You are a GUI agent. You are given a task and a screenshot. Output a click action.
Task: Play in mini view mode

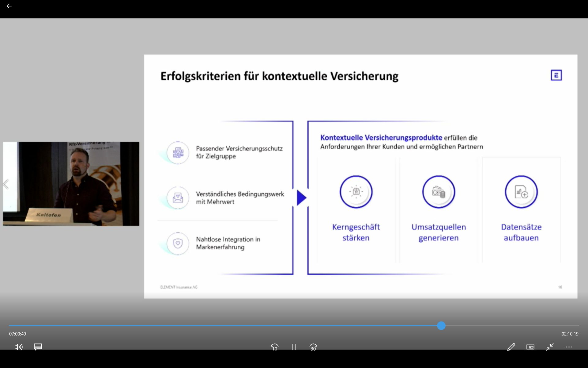tap(530, 347)
